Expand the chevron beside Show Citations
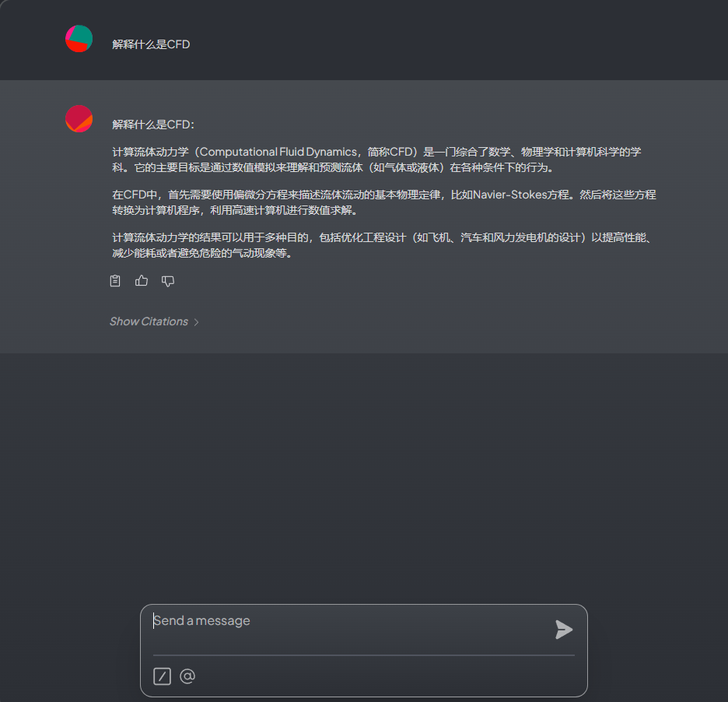This screenshot has height=702, width=728. tap(197, 322)
